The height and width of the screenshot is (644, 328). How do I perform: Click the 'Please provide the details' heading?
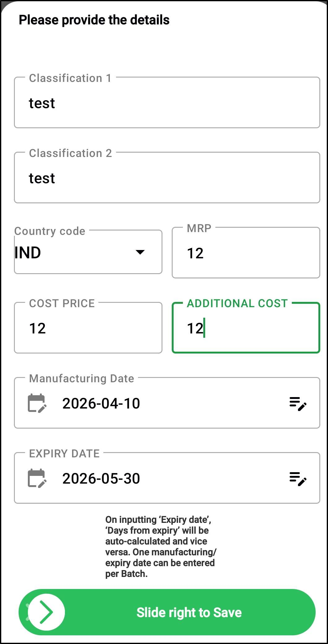coord(94,20)
